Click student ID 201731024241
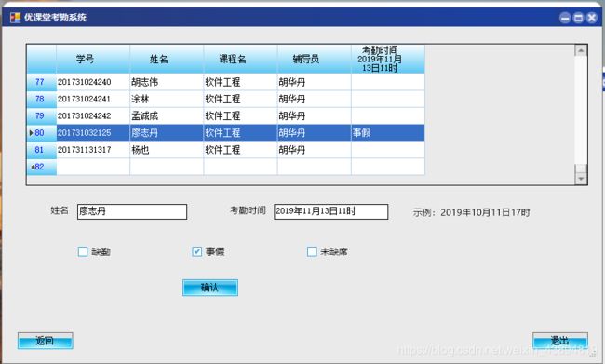 [93, 99]
